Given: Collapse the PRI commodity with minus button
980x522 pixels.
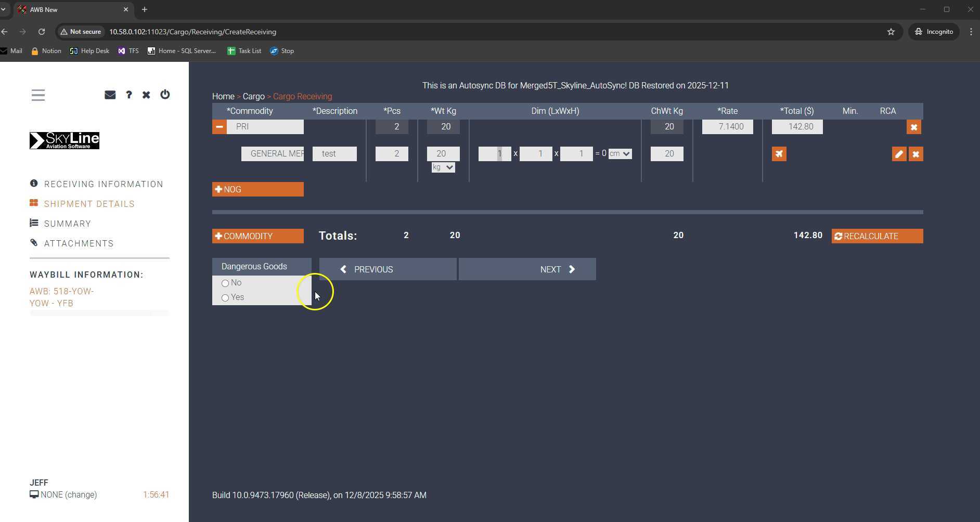Looking at the screenshot, I should [x=219, y=127].
